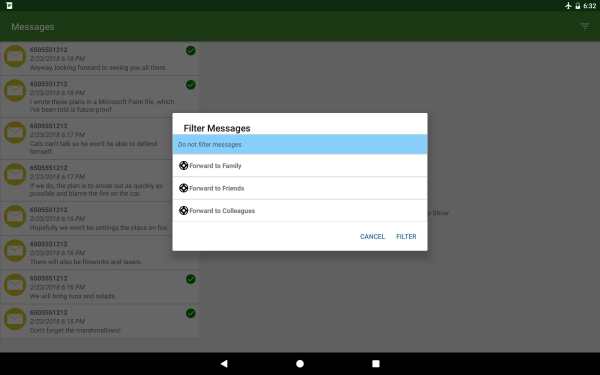Tap envelope avatar of 'looking forward to seeing you' message
600x375 pixels.
coord(15,56)
